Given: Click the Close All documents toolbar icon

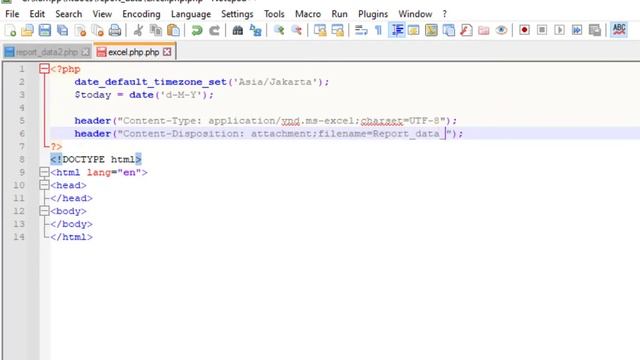Looking at the screenshot, I should (x=98, y=30).
